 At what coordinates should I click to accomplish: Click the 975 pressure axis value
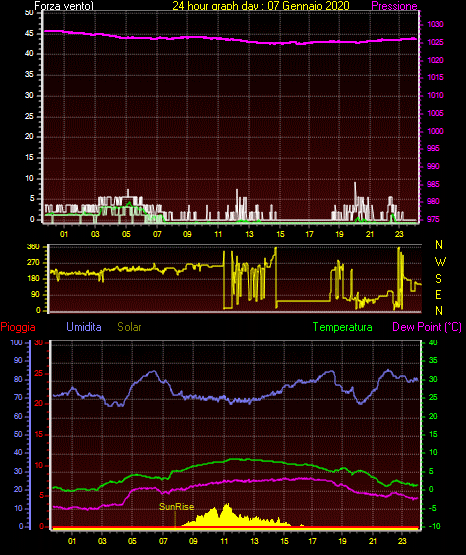[x=433, y=219]
